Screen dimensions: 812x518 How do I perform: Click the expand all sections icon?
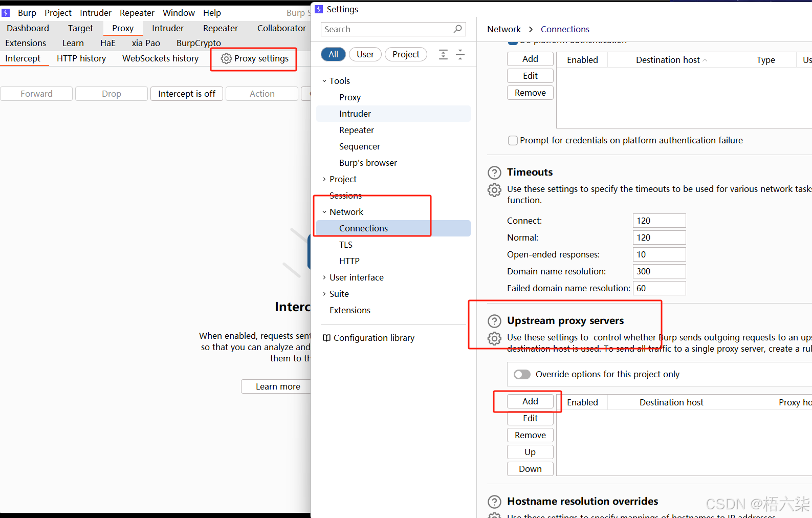443,55
